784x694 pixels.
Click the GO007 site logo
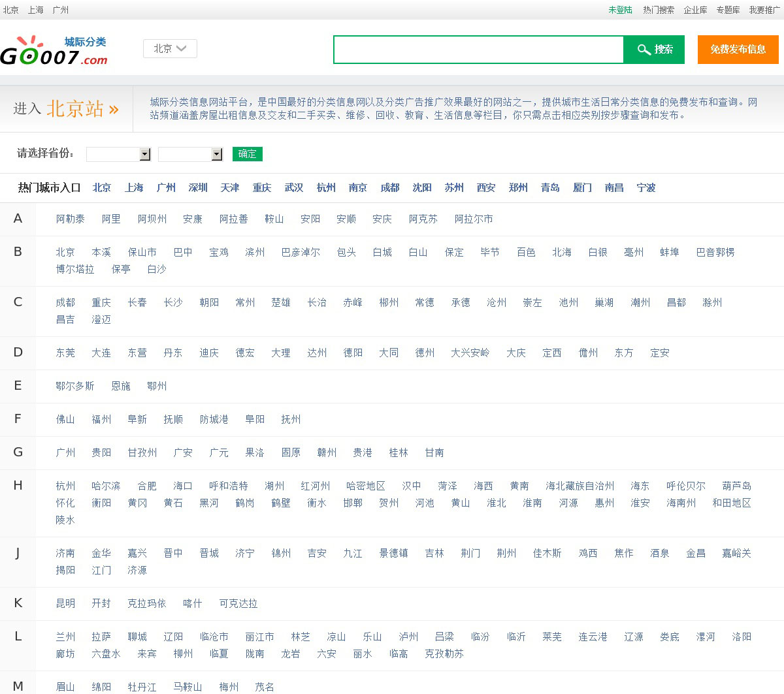click(x=54, y=52)
